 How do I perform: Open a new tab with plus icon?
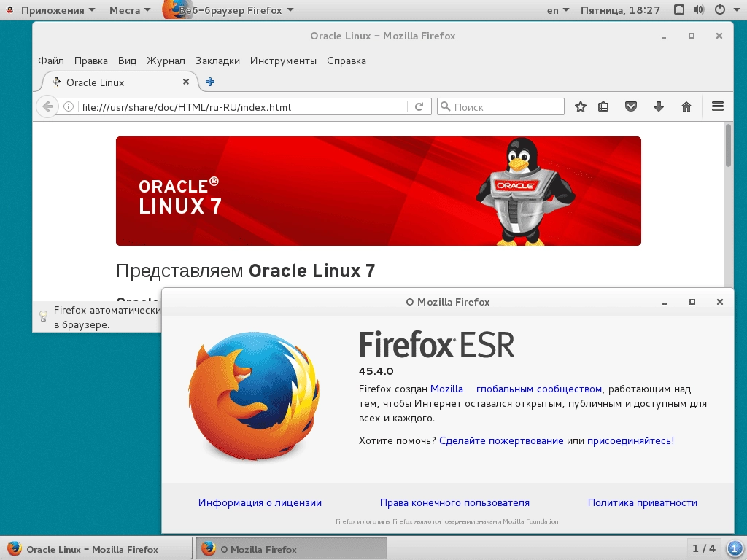[210, 82]
